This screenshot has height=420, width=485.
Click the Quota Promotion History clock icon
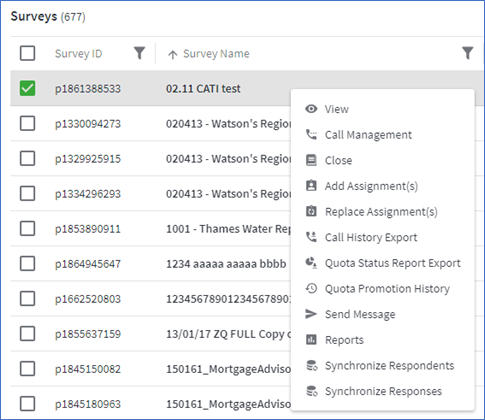pos(311,288)
